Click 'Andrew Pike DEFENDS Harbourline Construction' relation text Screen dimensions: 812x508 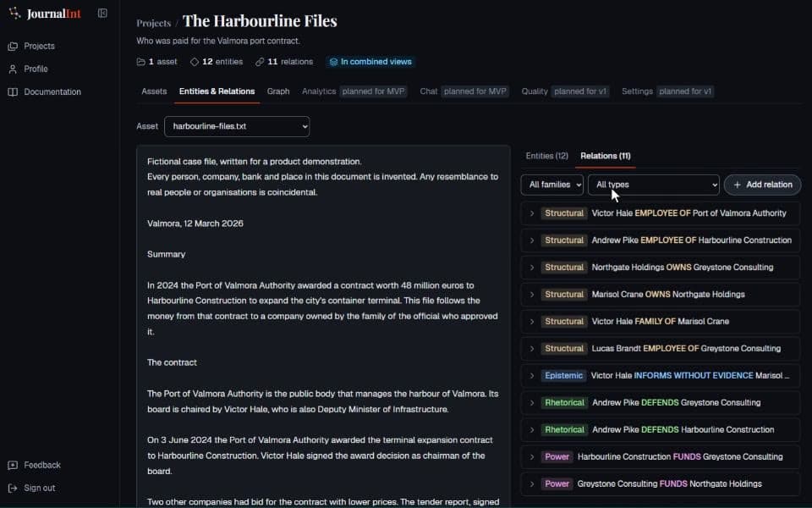pos(683,430)
